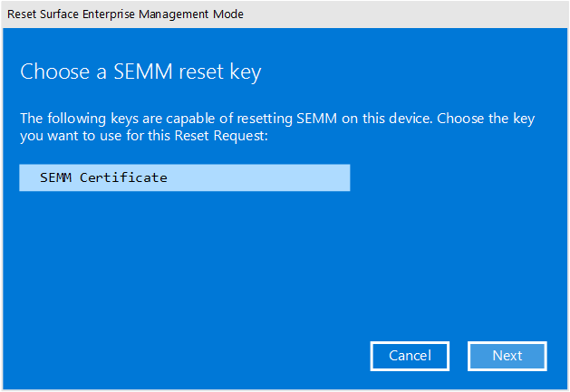This screenshot has width=570, height=392.
Task: Click the empty space left of the Cancel button
Action: pyautogui.click(x=227, y=356)
